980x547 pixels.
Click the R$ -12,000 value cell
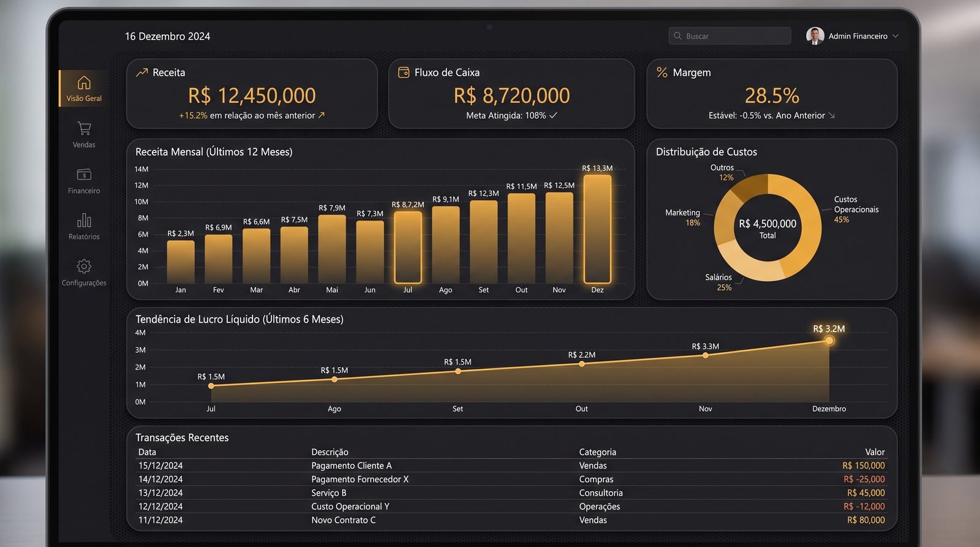864,507
